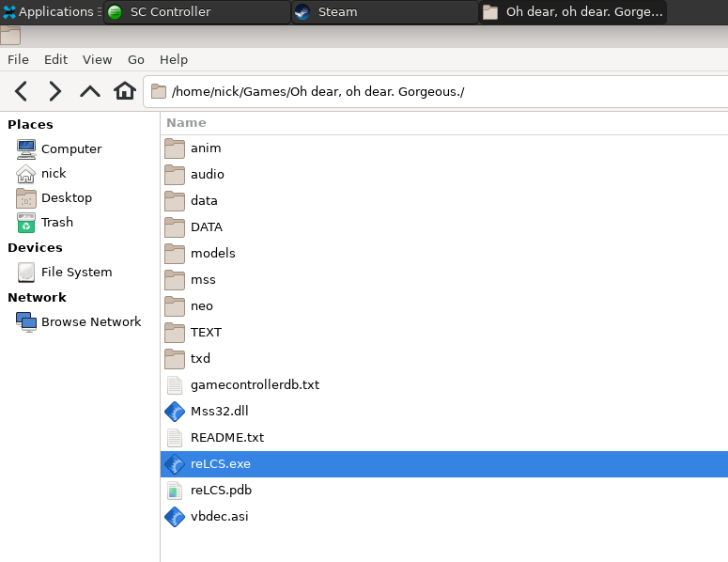The width and height of the screenshot is (728, 562).
Task: Select the models folder
Action: click(212, 254)
